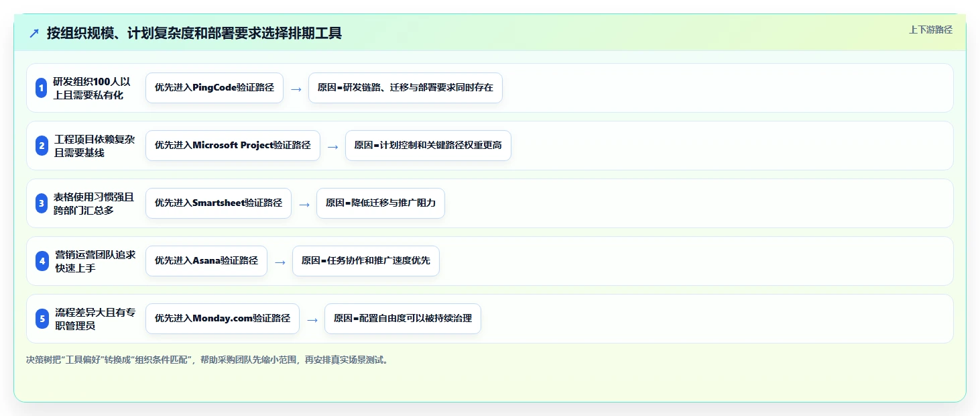Viewport: 980px width, 416px height.
Task: Click the 优先进入PingCode验证路径 box
Action: tap(215, 88)
